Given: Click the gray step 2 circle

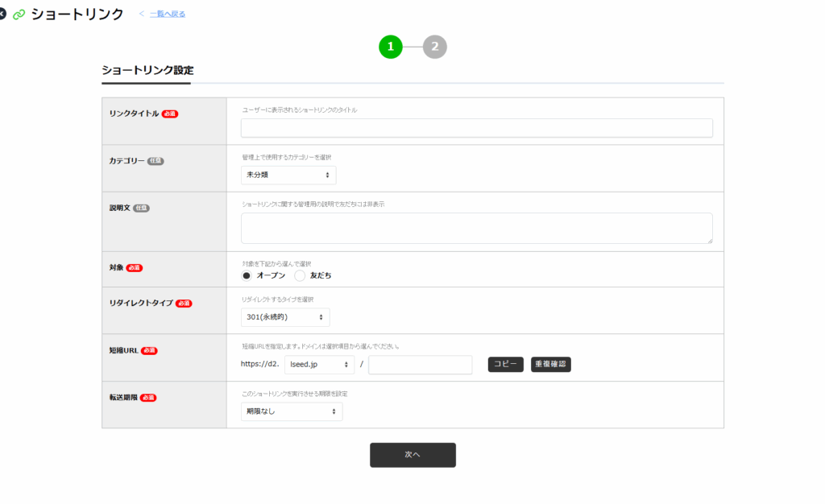Looking at the screenshot, I should coord(435,47).
